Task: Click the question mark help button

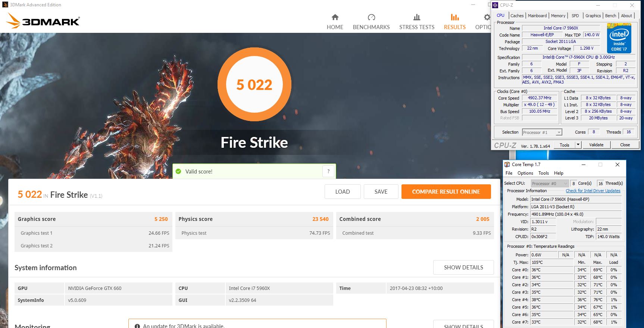Action: click(328, 171)
